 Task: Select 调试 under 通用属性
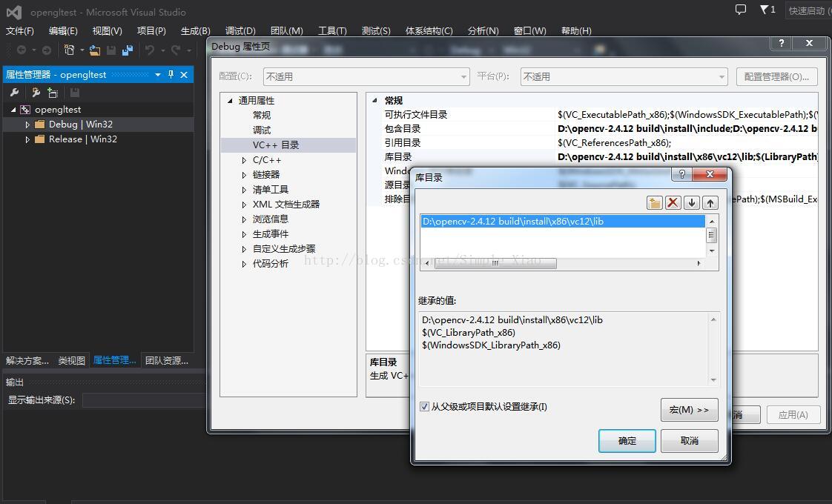(262, 130)
